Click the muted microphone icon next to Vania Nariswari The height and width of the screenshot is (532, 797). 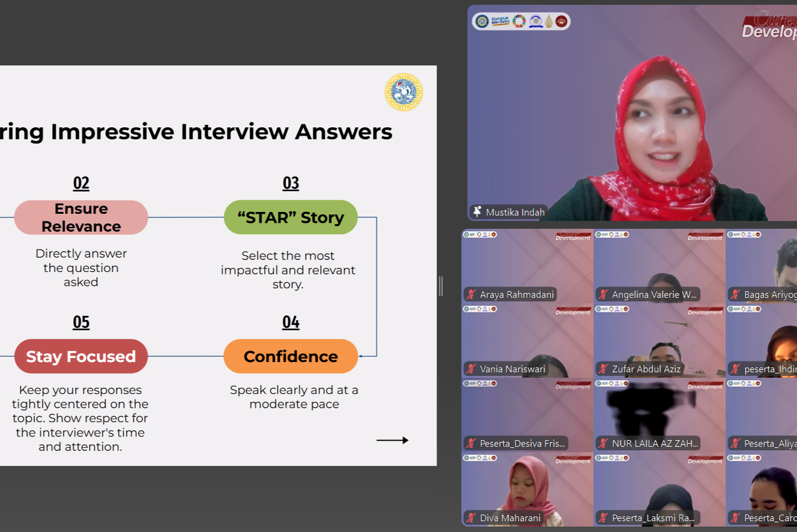pos(471,369)
